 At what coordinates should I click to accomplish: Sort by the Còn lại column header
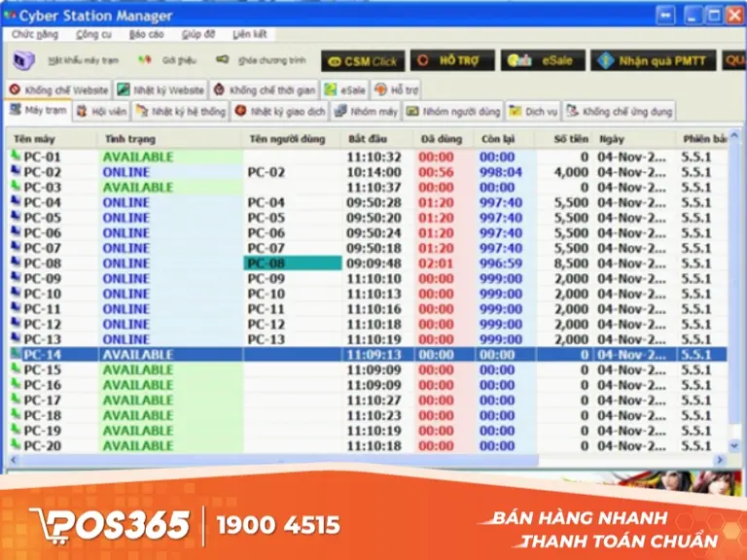point(505,139)
